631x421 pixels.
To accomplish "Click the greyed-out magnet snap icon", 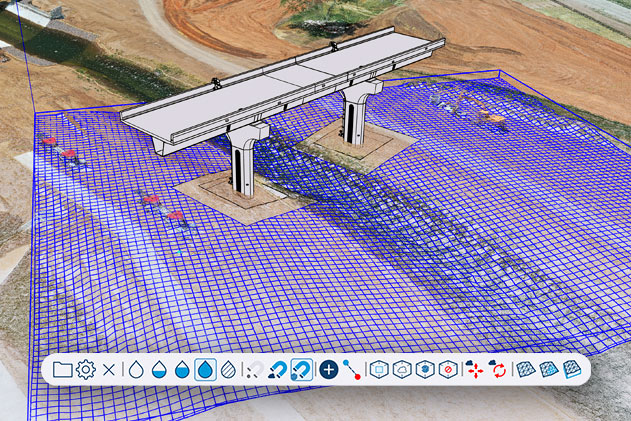I will tap(255, 369).
